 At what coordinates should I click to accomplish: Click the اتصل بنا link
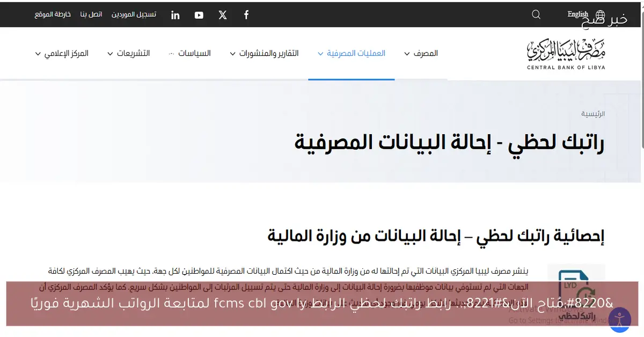[91, 14]
